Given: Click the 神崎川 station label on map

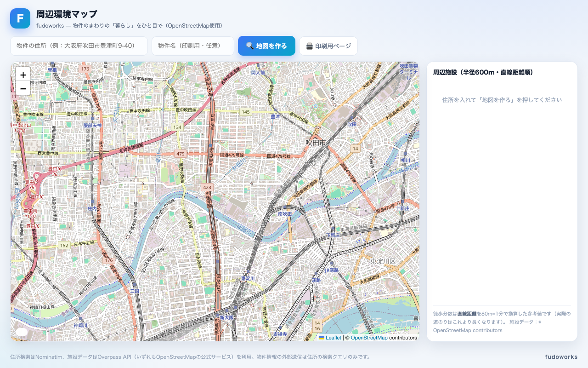Looking at the screenshot, I should coord(80,325).
